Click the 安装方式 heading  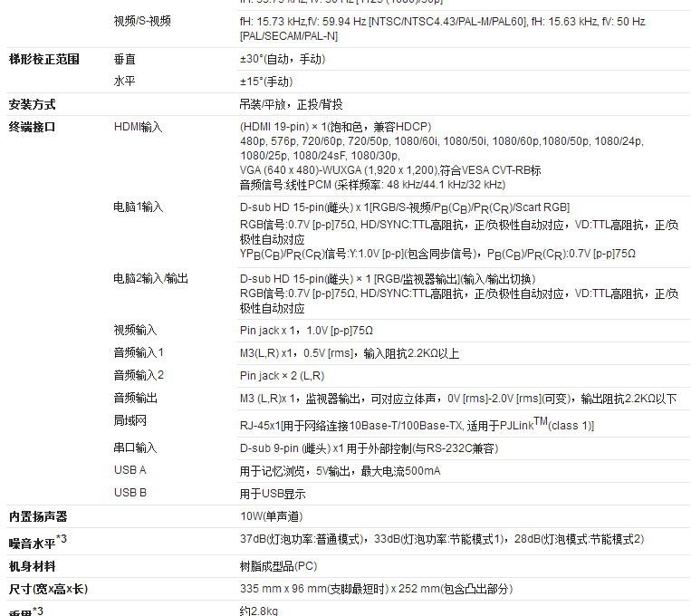tap(33, 104)
